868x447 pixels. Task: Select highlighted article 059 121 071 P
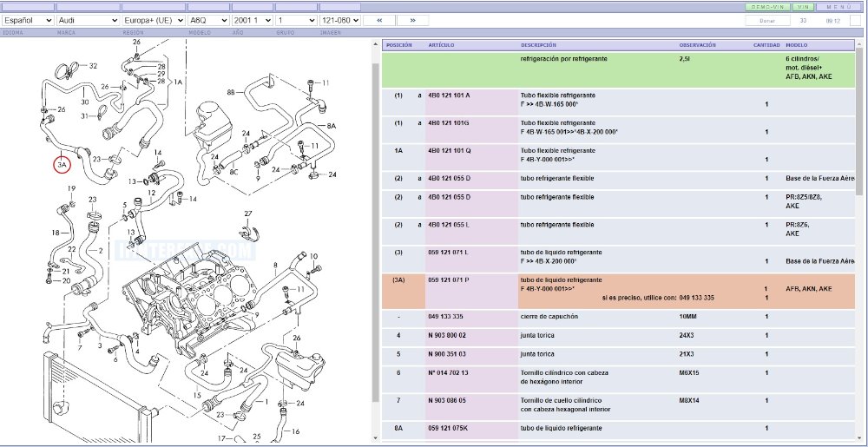click(x=449, y=280)
